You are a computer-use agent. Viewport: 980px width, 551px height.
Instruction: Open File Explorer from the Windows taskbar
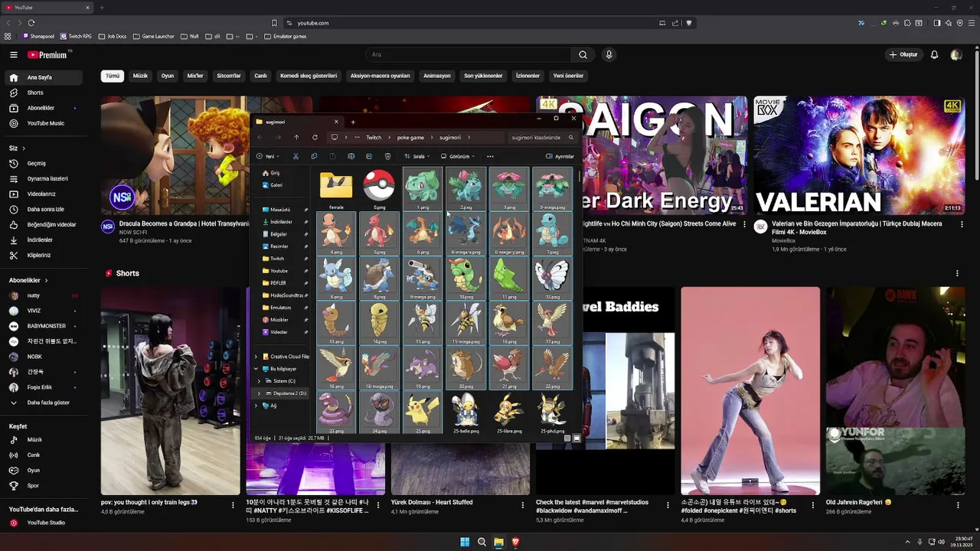coord(498,542)
